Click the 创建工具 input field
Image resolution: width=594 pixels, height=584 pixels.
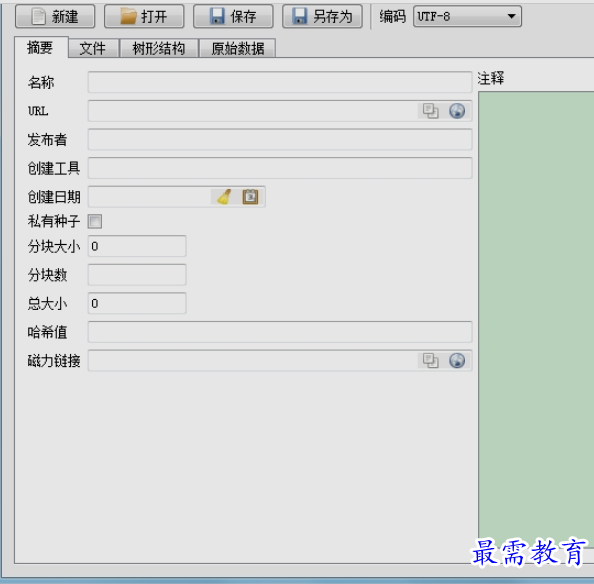pyautogui.click(x=280, y=168)
